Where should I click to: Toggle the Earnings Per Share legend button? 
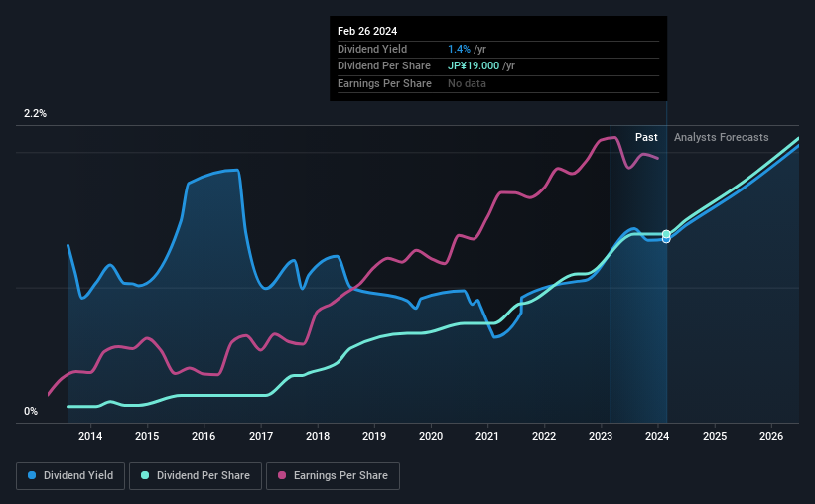tap(333, 476)
